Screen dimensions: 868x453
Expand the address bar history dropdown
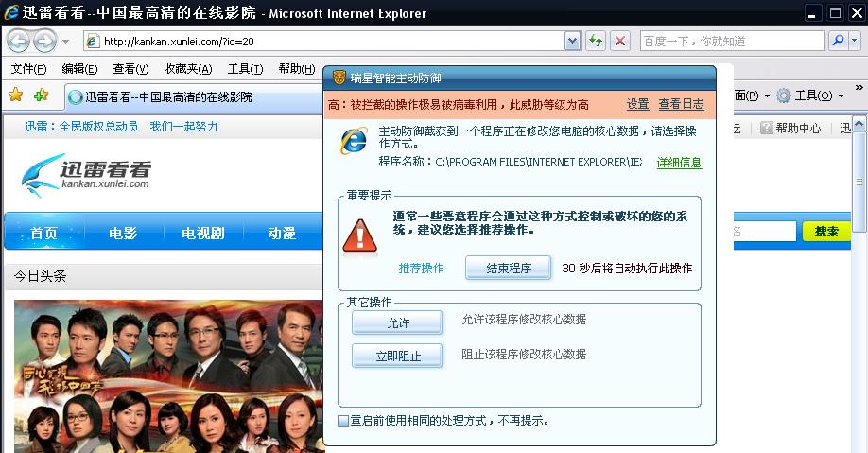(x=572, y=41)
